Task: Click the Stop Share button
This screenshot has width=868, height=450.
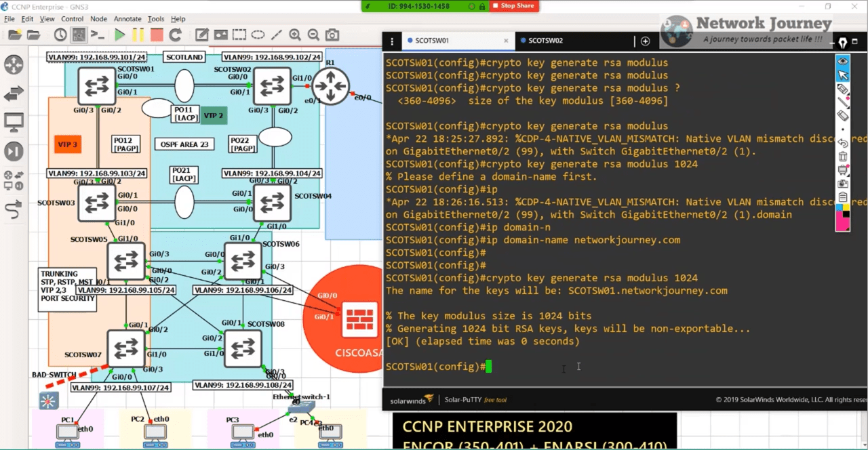Action: point(513,6)
